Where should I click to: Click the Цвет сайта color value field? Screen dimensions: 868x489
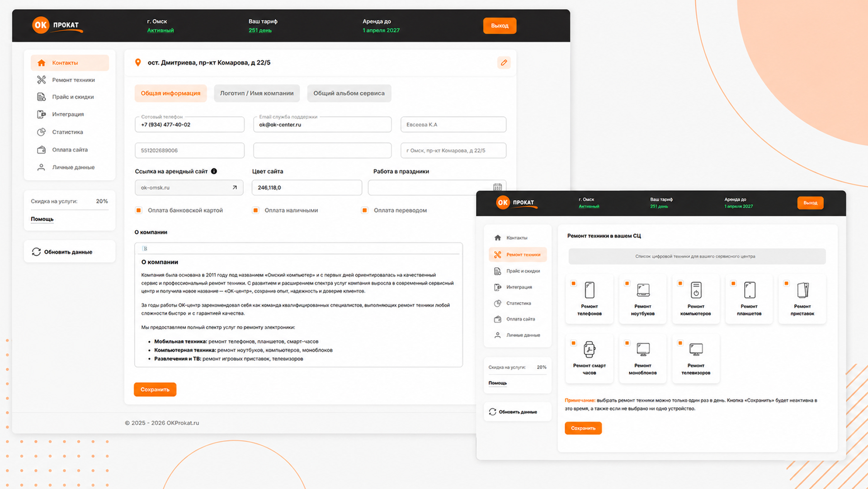click(x=307, y=187)
